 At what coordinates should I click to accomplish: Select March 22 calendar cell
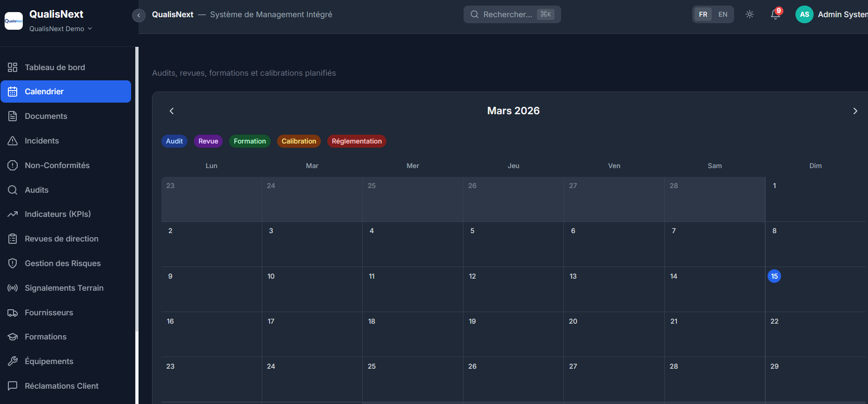coord(816,334)
